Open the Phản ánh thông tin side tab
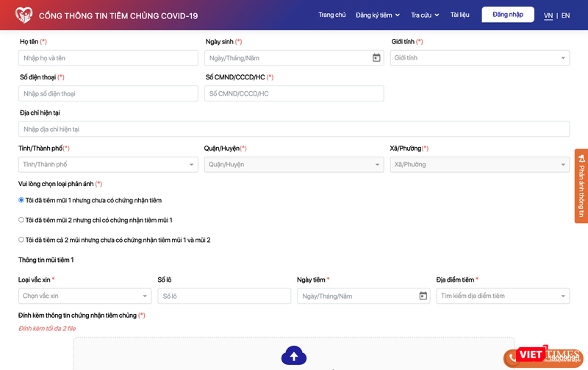This screenshot has width=588, height=370. click(x=581, y=186)
